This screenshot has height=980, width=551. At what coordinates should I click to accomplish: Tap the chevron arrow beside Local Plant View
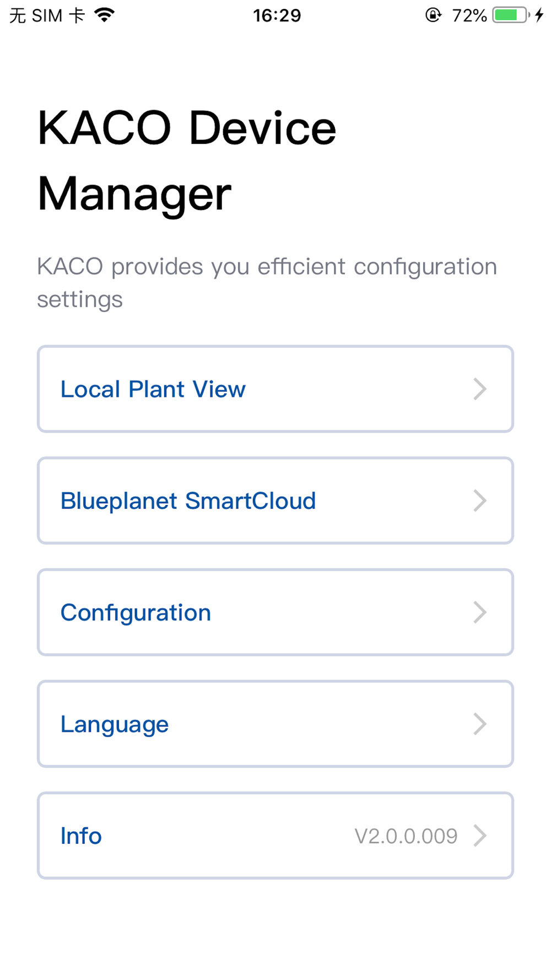(x=480, y=389)
